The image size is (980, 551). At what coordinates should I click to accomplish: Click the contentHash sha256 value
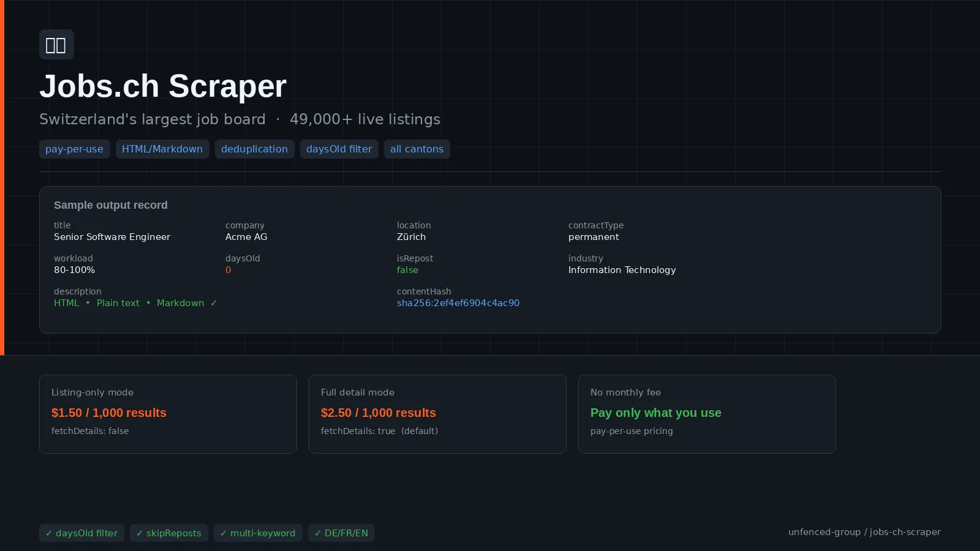click(x=458, y=302)
